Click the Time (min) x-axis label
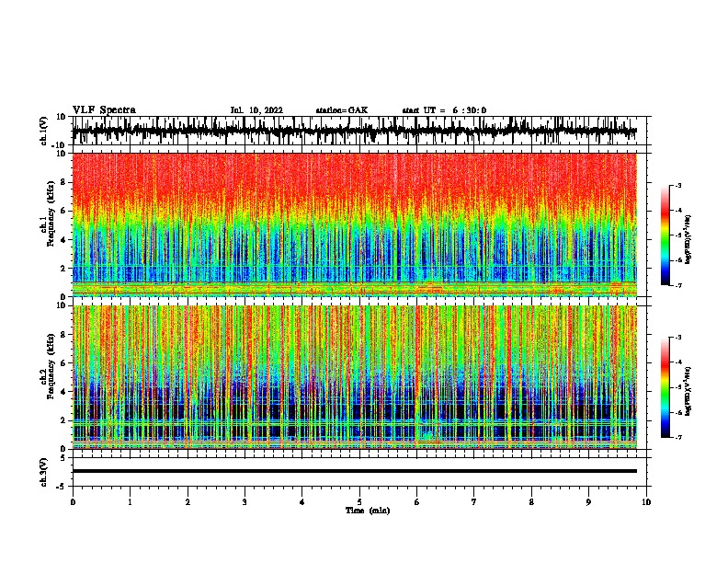 coord(368,511)
